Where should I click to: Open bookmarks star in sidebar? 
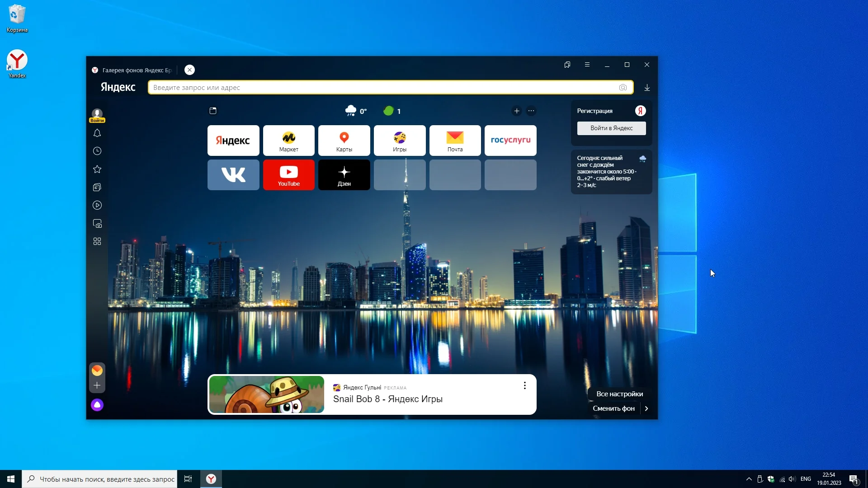(97, 169)
